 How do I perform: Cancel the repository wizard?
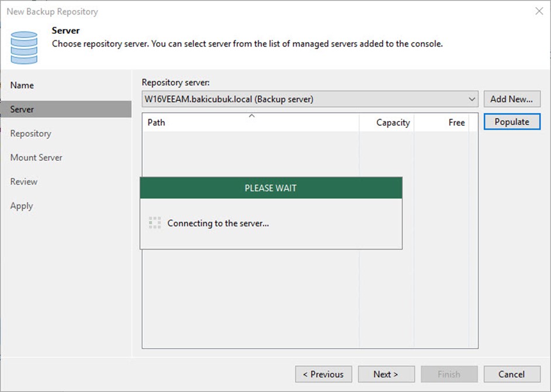pyautogui.click(x=511, y=374)
